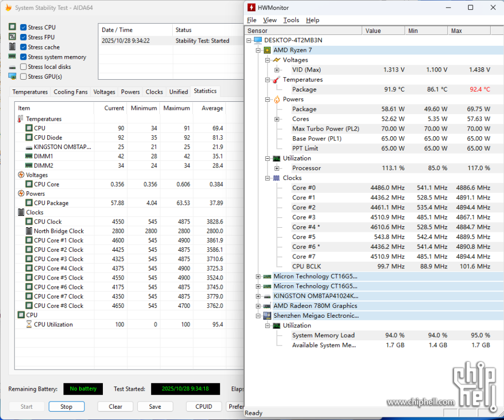504x420 pixels.
Task: Click the Powers flame icon in HWMonitor
Action: (x=277, y=99)
